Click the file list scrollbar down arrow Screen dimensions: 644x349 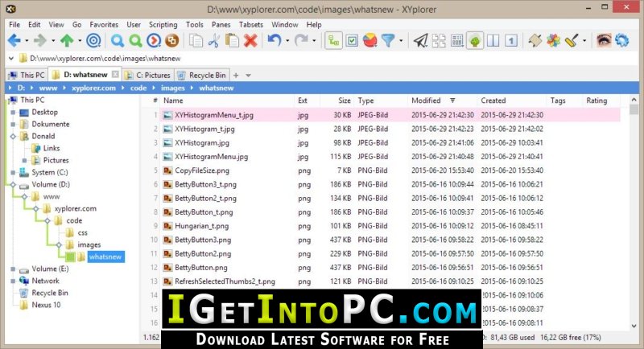tap(634, 326)
